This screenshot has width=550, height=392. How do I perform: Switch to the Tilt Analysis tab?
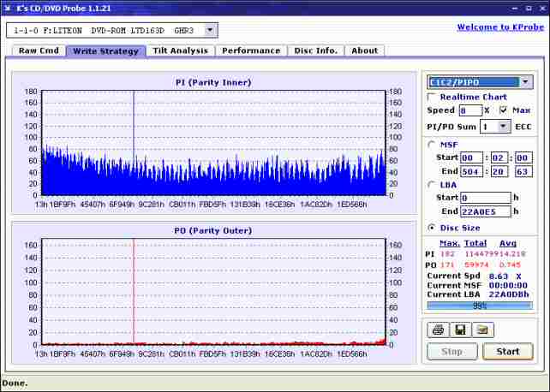pos(181,50)
